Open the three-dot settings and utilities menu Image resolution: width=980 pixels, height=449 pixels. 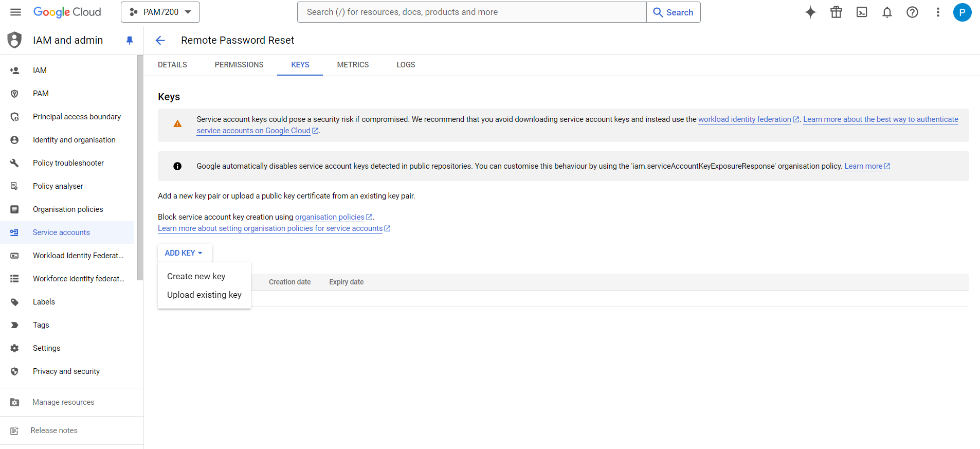pos(938,12)
